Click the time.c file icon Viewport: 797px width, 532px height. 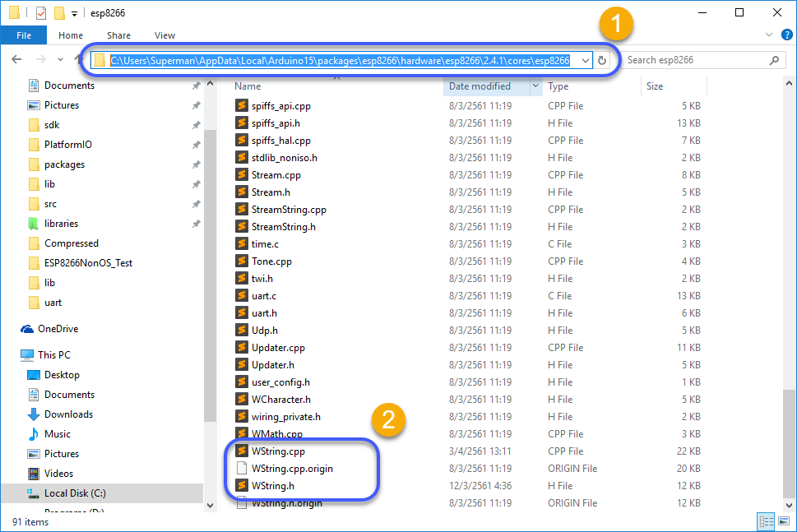pos(242,243)
